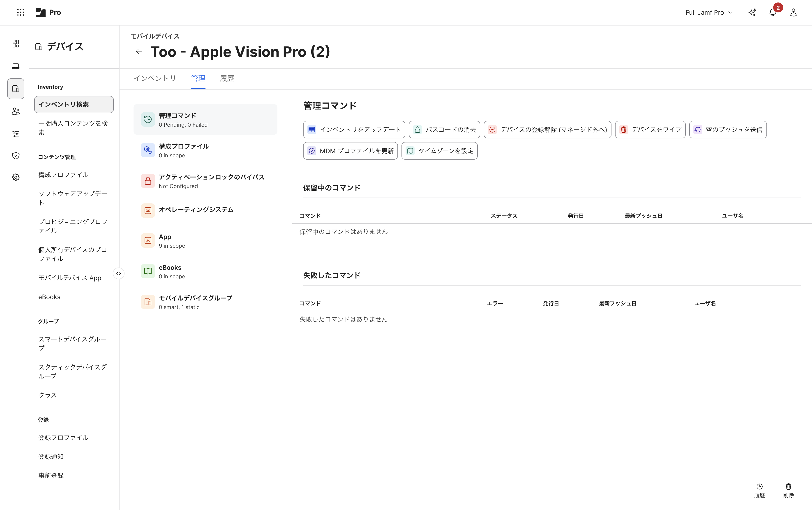Viewport: 812px width, 510px height.
Task: Open オペレーティングシステム section
Action: 205,210
